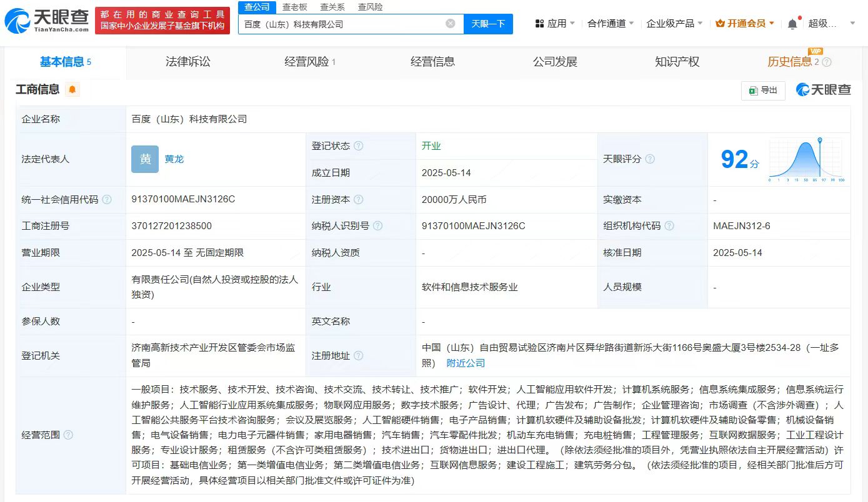Clear the search box with the X icon
The width and height of the screenshot is (868, 502).
point(451,24)
